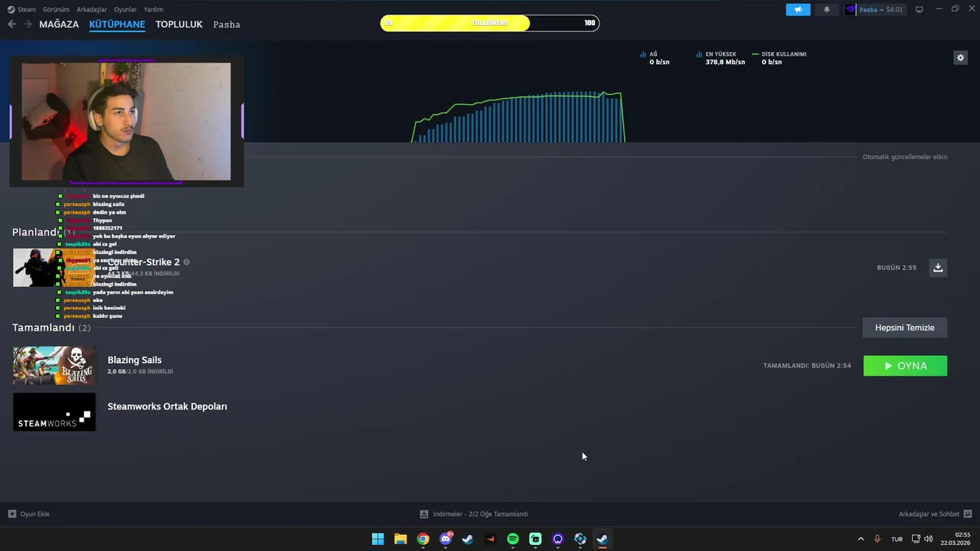The height and width of the screenshot is (551, 980).
Task: Open the Oyunlar menu
Action: tap(126, 9)
